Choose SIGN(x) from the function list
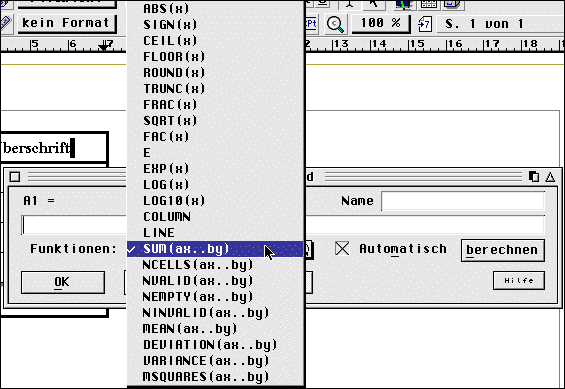Viewport: 565px width, 389px height. tap(216, 24)
